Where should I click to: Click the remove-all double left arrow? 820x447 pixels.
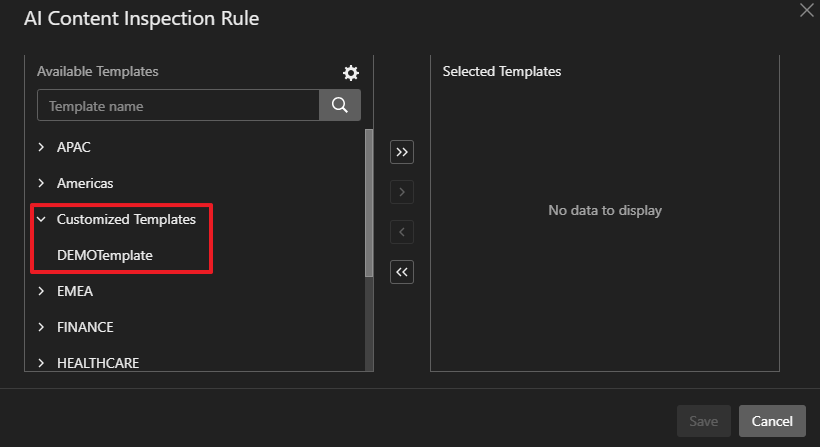(x=402, y=272)
